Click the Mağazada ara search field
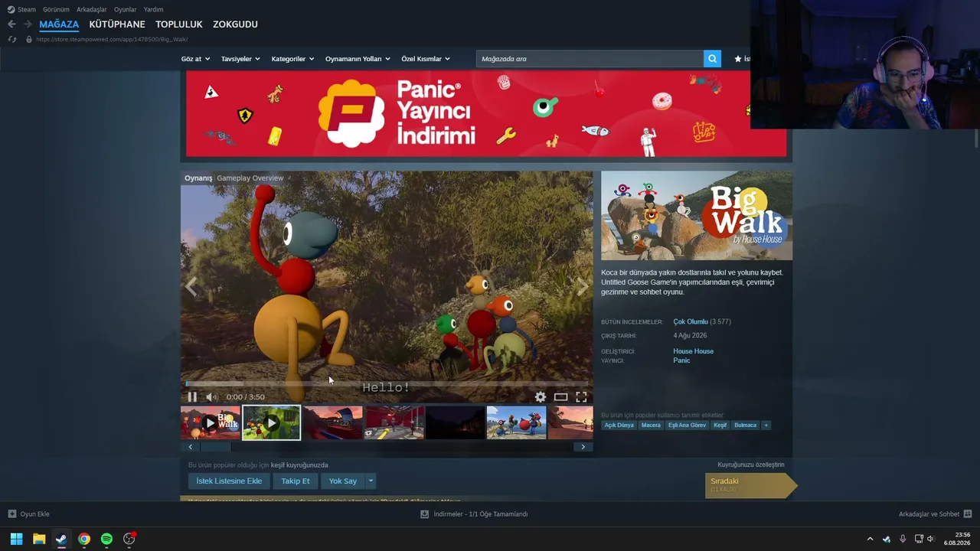980x551 pixels. [x=590, y=59]
